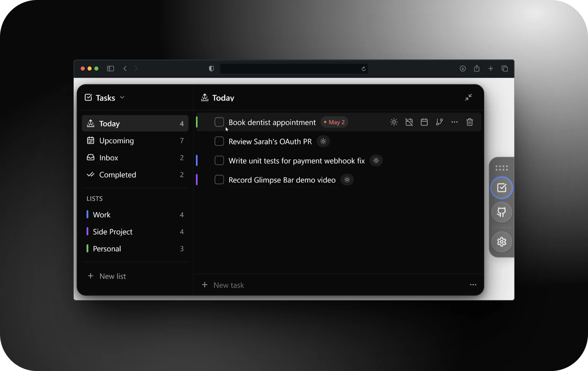Screen dimensions: 588x371
Task: Open the three-dot menu on the dentist task row
Action: 455,122
